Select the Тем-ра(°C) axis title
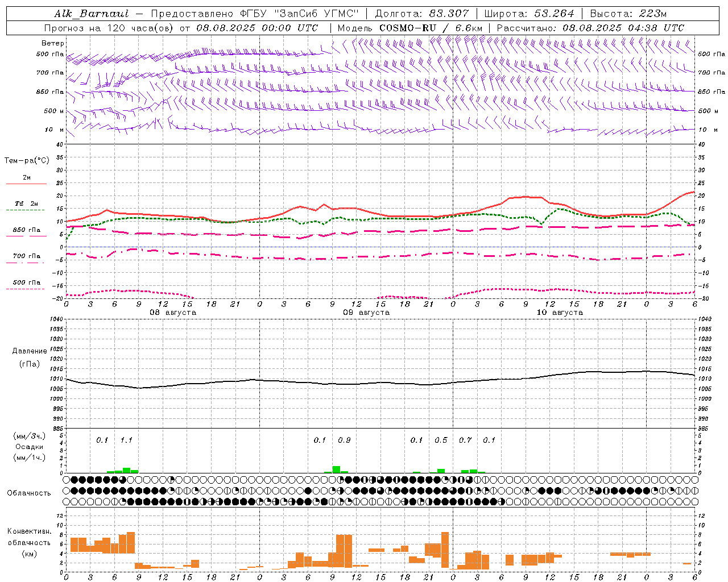 tap(27, 161)
